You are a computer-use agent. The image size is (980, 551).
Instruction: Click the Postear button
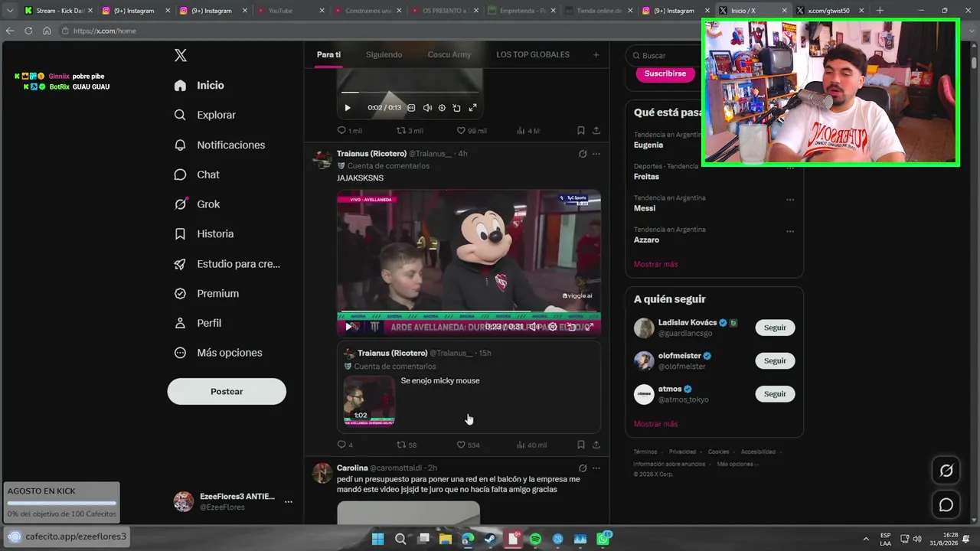pyautogui.click(x=227, y=391)
